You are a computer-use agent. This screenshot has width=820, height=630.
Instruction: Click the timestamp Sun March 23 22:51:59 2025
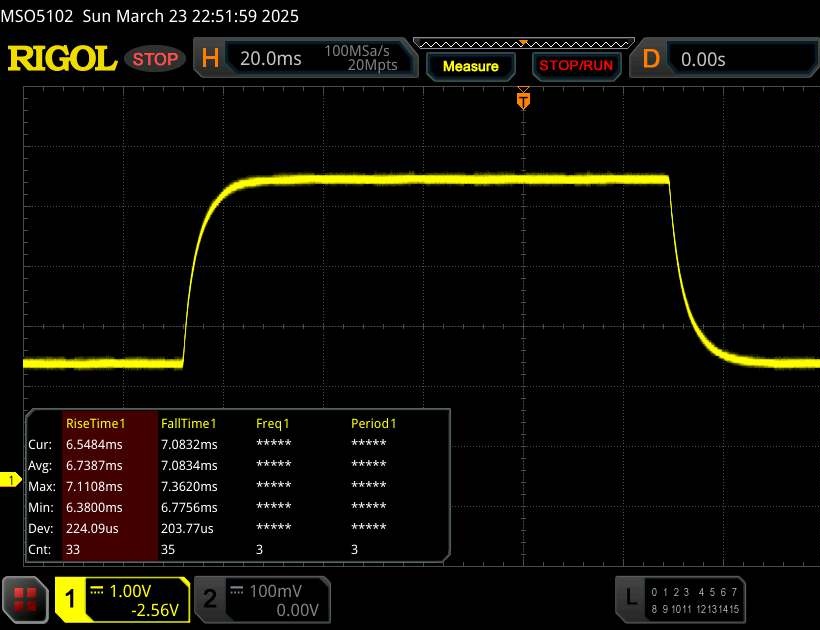coord(190,16)
